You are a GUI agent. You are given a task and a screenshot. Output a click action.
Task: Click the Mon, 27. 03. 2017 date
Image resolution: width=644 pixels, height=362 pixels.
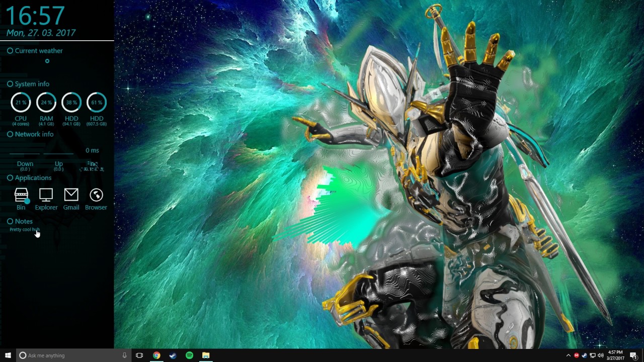pos(41,33)
